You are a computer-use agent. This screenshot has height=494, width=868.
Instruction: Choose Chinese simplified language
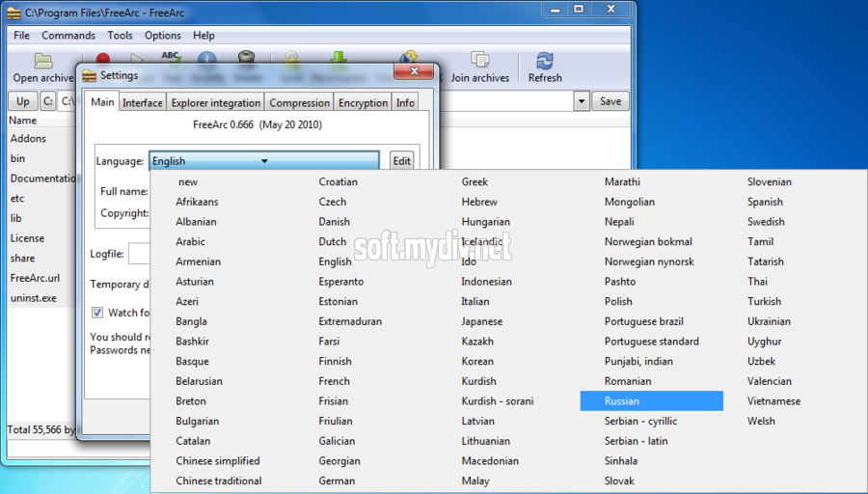(218, 461)
